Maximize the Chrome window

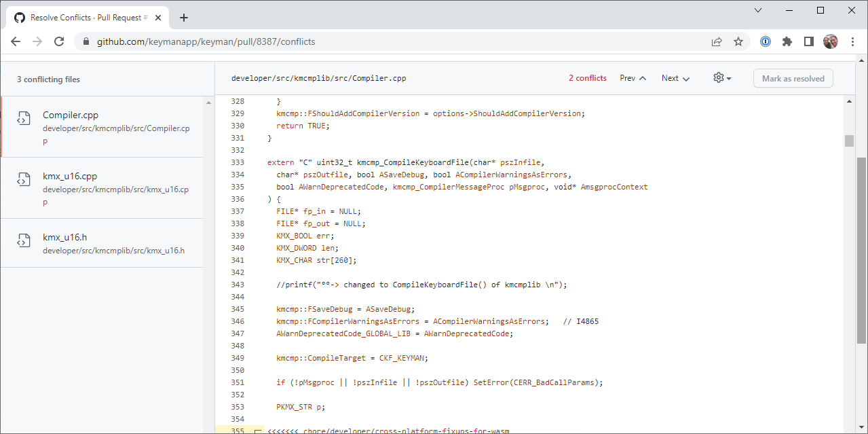tap(820, 10)
